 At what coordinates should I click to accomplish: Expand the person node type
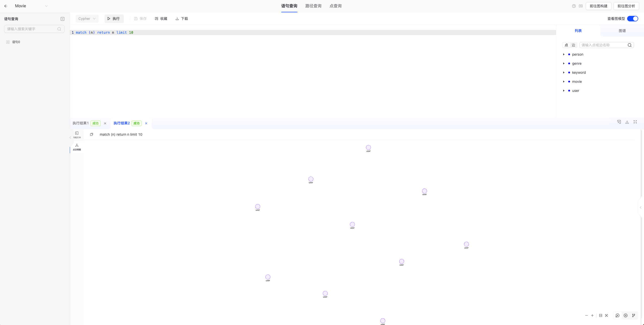pyautogui.click(x=564, y=54)
